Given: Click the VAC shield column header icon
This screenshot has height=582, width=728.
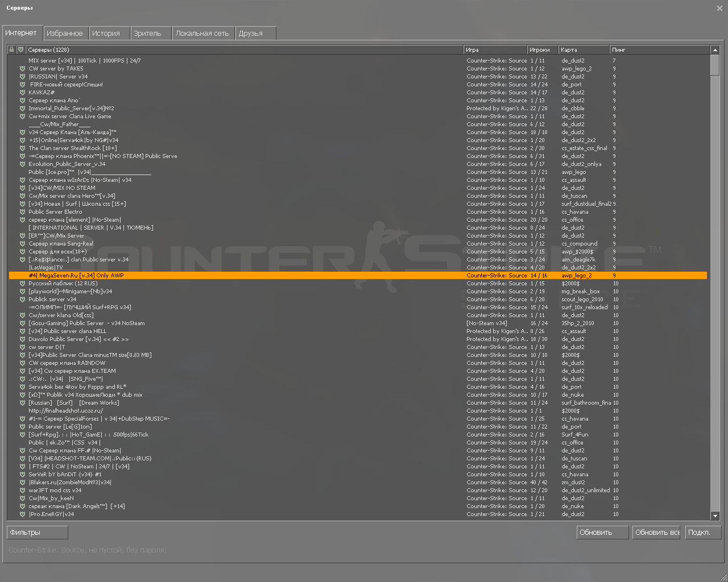Looking at the screenshot, I should click(20, 50).
